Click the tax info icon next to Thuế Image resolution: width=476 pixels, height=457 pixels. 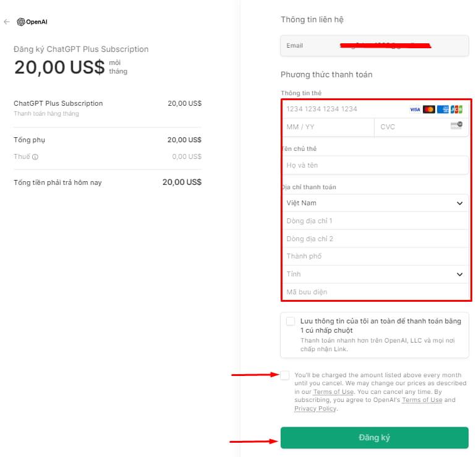tap(35, 157)
